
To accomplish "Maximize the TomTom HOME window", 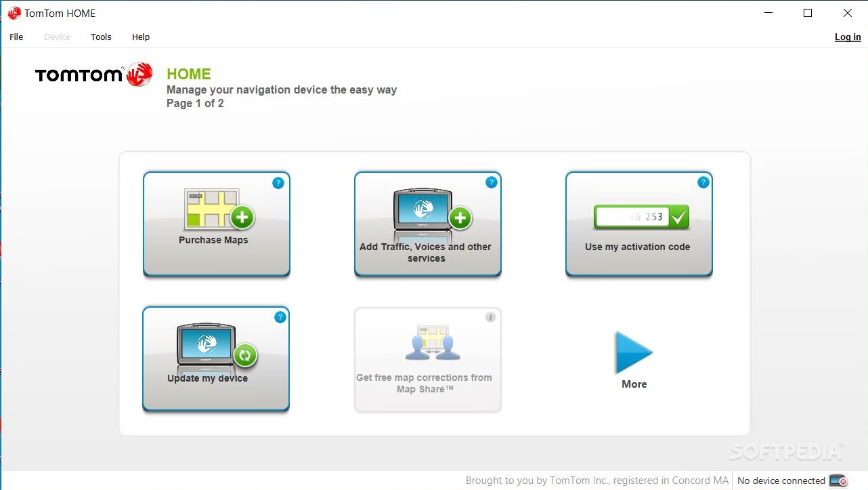I will pos(808,13).
